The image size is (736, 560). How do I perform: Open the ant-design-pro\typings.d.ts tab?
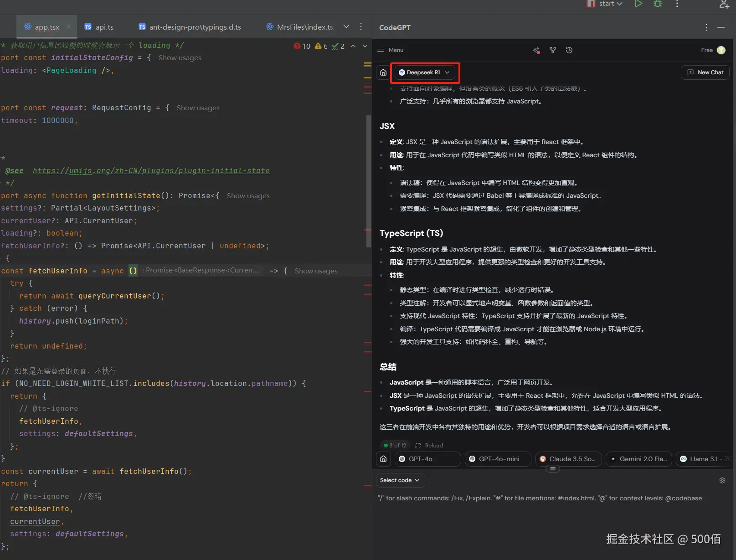[190, 27]
